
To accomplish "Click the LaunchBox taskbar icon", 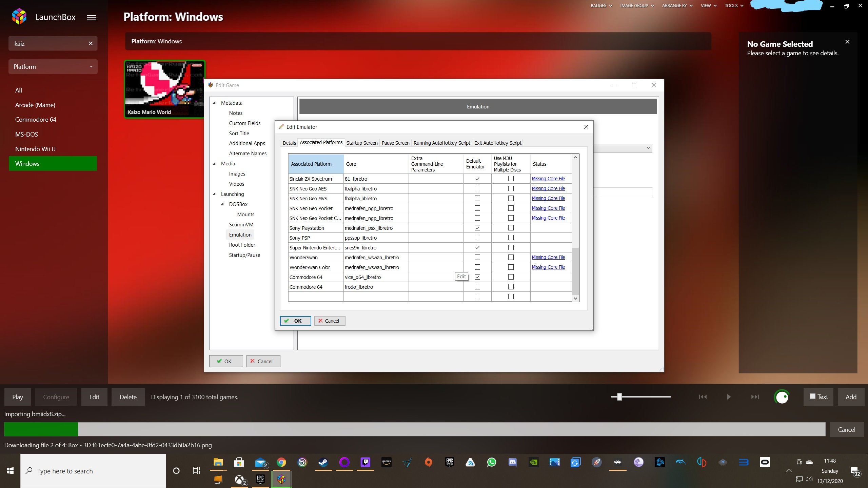I will [281, 479].
